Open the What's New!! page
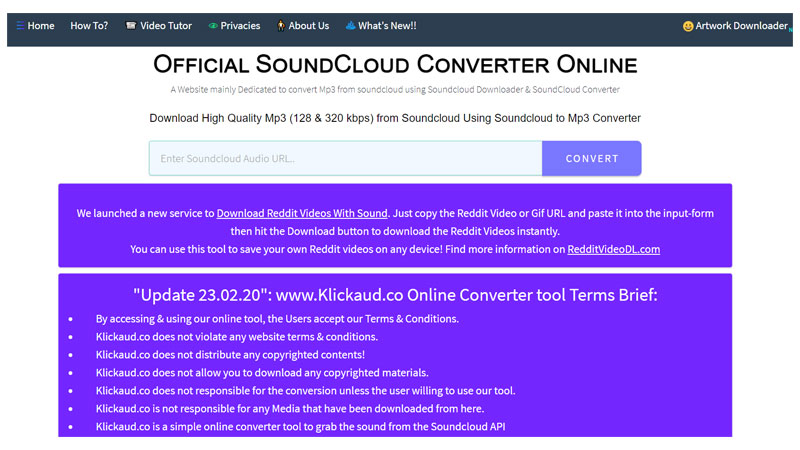The height and width of the screenshot is (450, 800). click(387, 26)
